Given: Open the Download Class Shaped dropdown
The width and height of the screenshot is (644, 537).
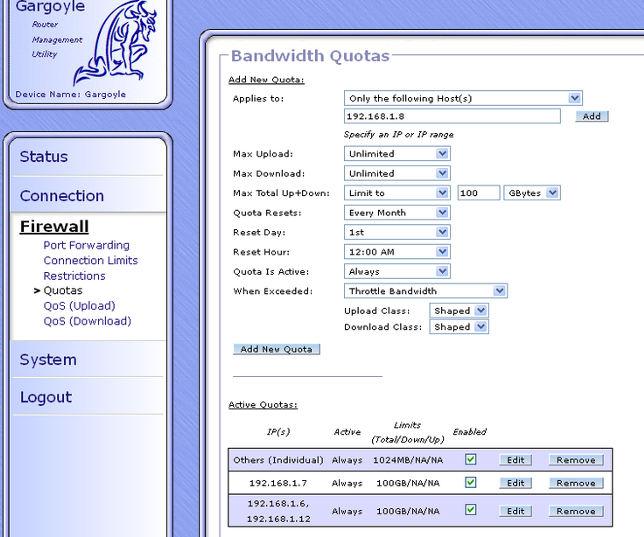Looking at the screenshot, I should pos(459,327).
